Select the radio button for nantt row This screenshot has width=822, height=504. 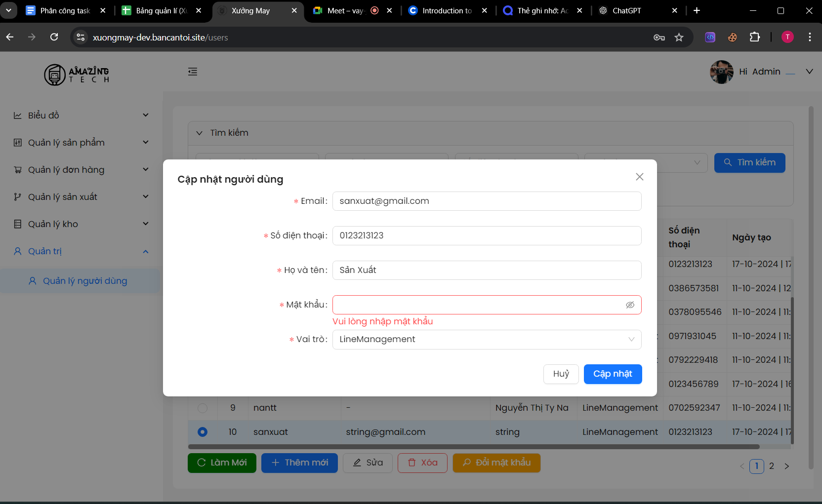203,408
